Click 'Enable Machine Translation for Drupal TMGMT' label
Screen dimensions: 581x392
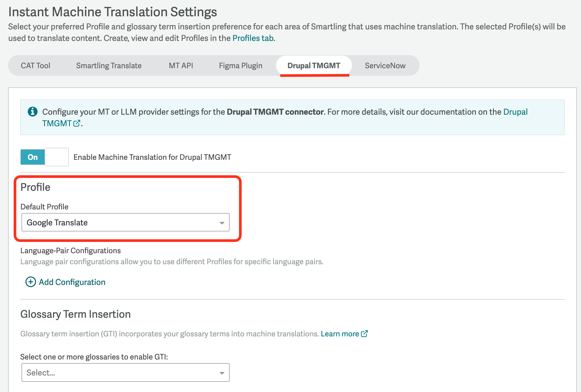tap(152, 157)
